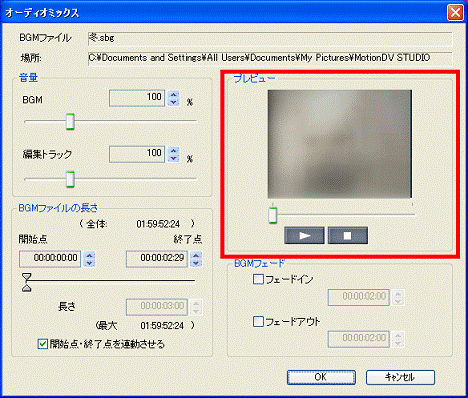Click the 全体 duration value 01:59:52:24

click(158, 224)
